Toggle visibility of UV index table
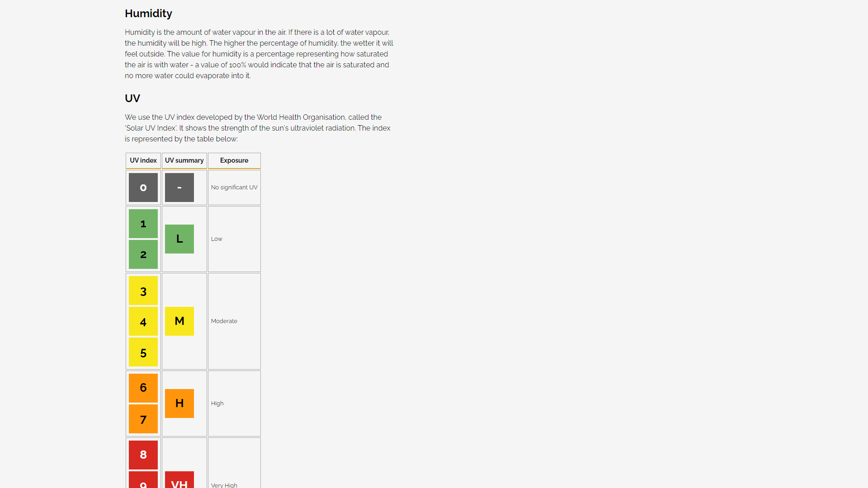868x488 pixels. click(x=143, y=160)
